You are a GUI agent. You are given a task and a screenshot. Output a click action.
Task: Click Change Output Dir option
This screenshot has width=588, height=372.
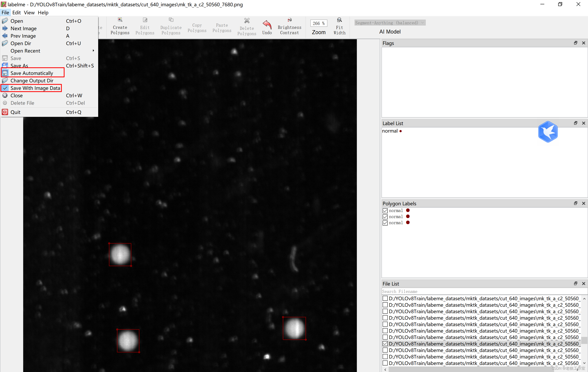point(32,81)
